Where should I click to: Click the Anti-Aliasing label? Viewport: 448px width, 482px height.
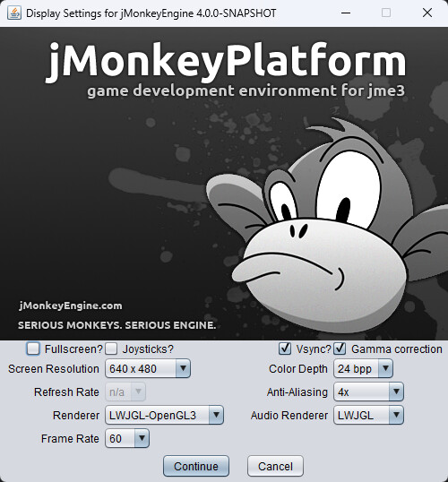pos(297,392)
